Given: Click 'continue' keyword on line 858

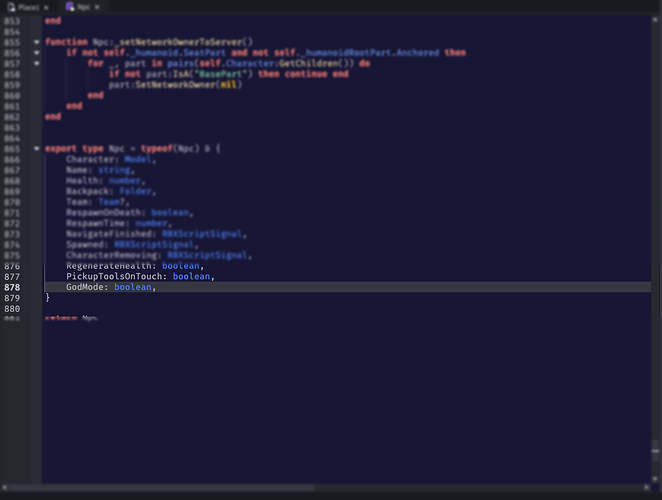Looking at the screenshot, I should point(306,74).
